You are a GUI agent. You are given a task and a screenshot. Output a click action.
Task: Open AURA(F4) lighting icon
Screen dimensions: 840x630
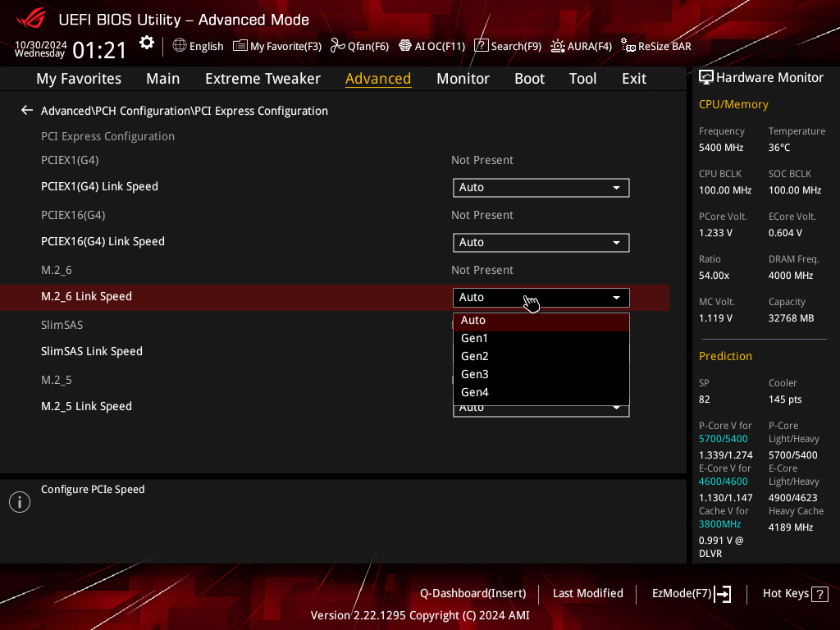[x=558, y=46]
